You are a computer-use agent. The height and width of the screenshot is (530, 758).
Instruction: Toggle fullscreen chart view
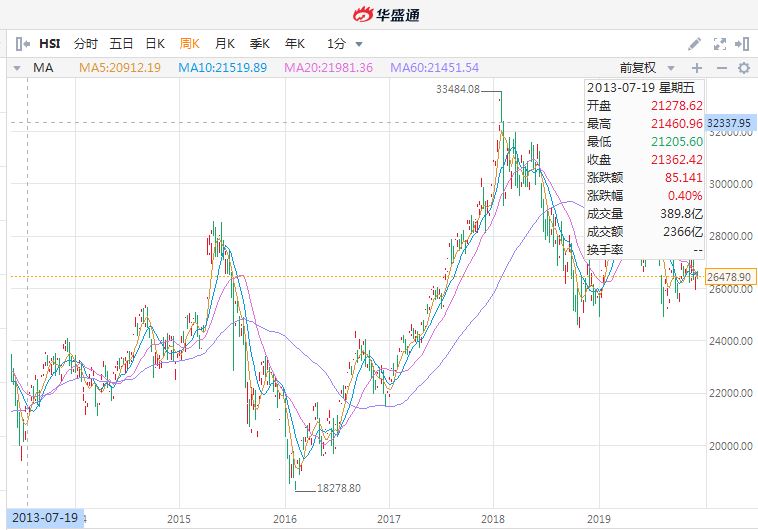click(720, 44)
